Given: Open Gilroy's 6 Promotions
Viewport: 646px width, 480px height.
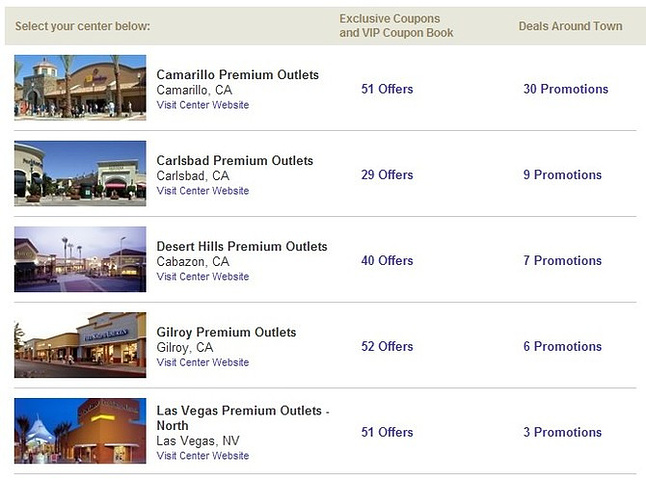Looking at the screenshot, I should pos(562,346).
